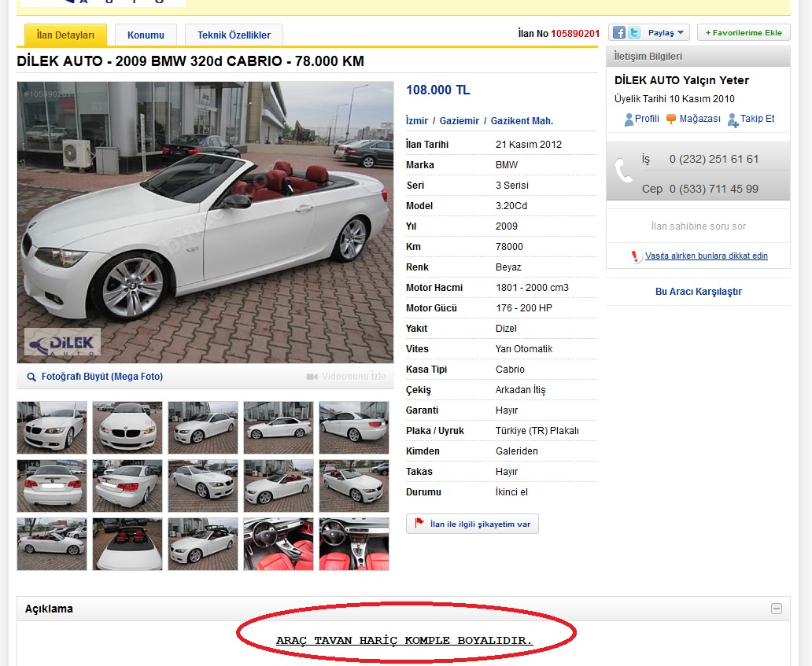
Task: Click the red flag complaint icon
Action: (419, 523)
